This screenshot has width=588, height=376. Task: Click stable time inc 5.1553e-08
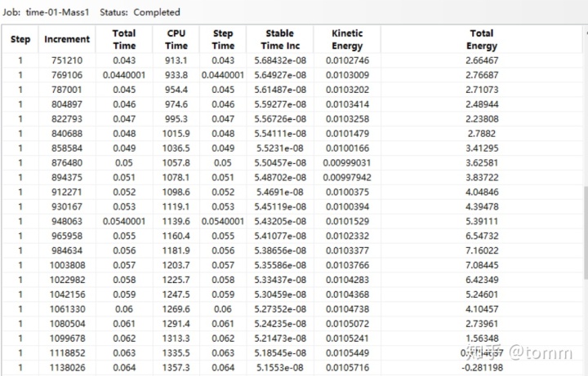click(280, 367)
